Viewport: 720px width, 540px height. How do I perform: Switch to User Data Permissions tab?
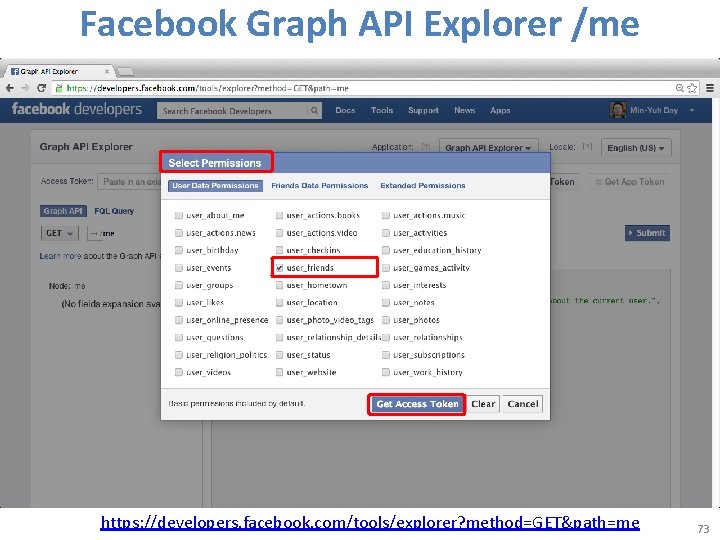click(x=215, y=186)
